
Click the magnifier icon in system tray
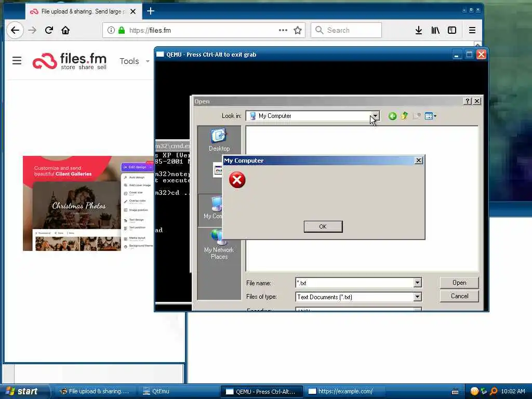pyautogui.click(x=494, y=391)
